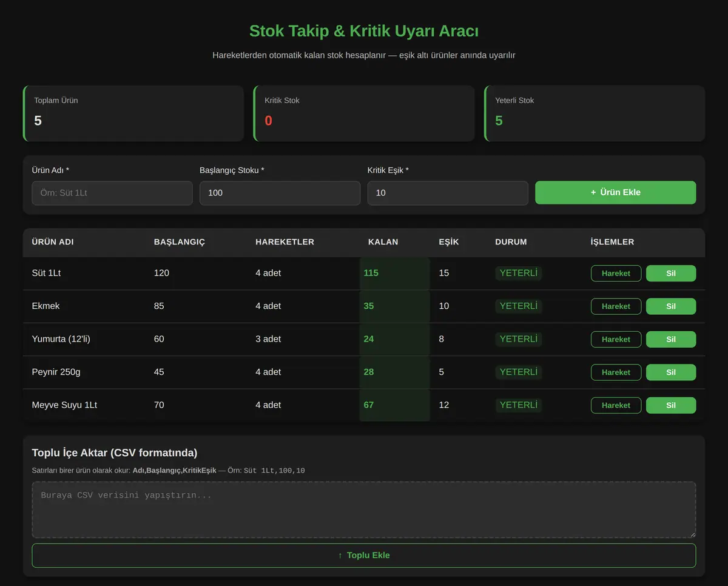Click inside the CSV paste textarea
The width and height of the screenshot is (728, 586).
[364, 510]
